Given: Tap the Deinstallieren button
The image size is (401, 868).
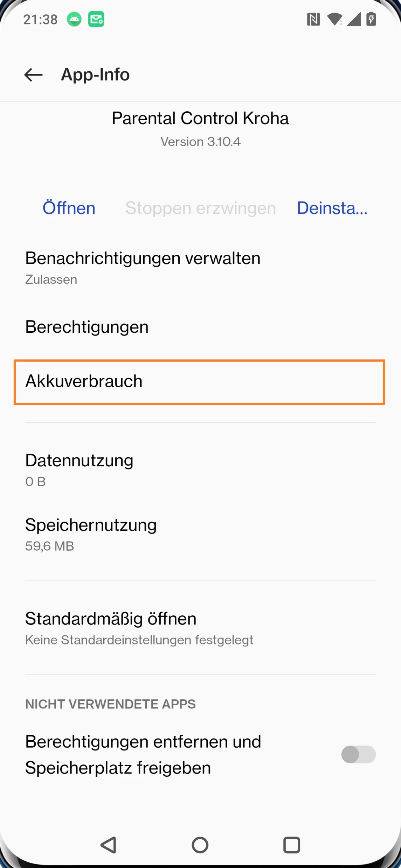Looking at the screenshot, I should tap(332, 208).
